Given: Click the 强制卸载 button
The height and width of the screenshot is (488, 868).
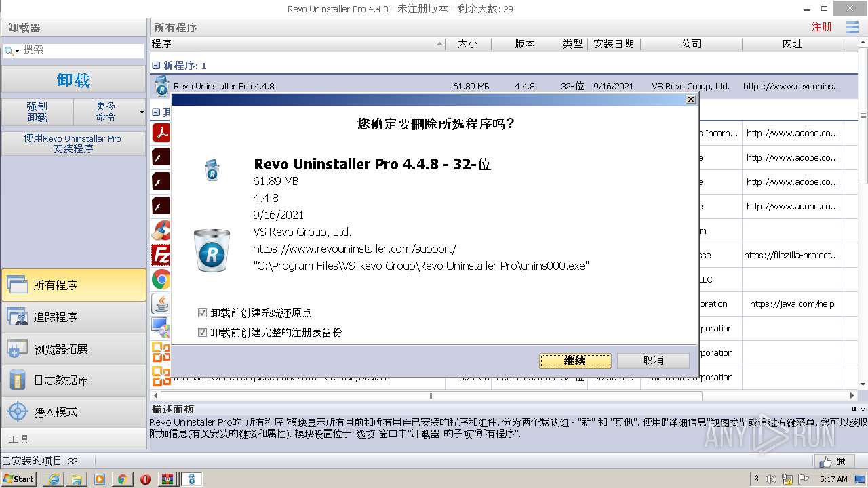Looking at the screenshot, I should pyautogui.click(x=37, y=111).
